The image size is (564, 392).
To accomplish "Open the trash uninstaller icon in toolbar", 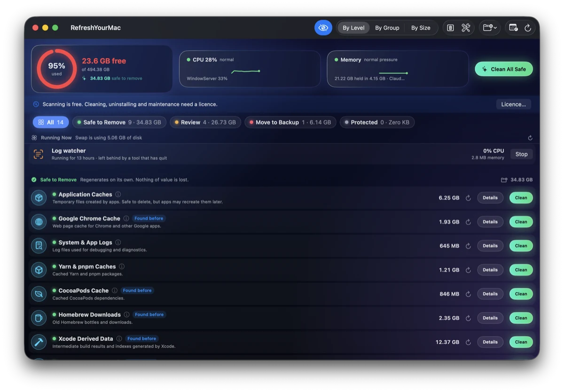I will [x=450, y=28].
